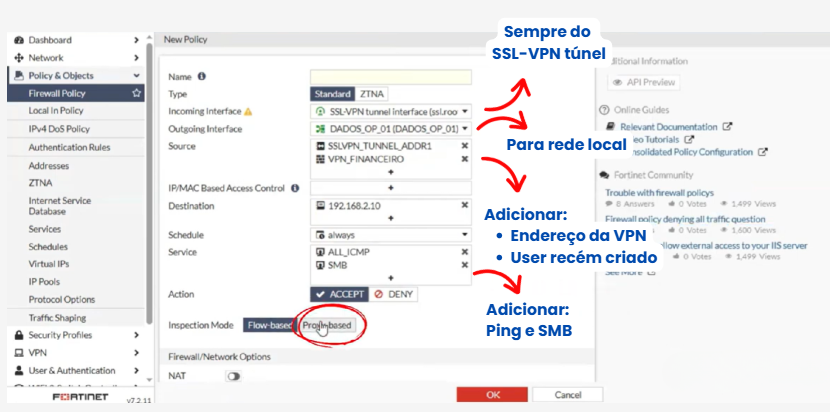Choose the DENY action
The width and height of the screenshot is (830, 412).
(x=393, y=295)
